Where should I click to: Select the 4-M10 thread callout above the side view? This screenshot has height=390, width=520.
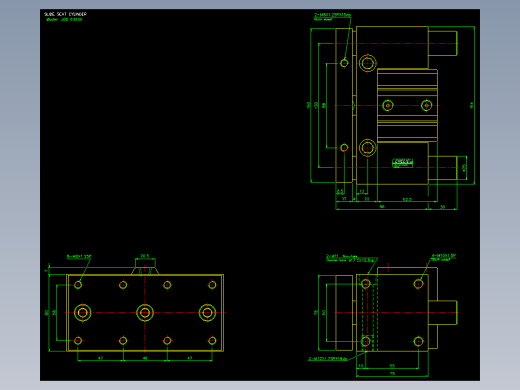tap(444, 257)
